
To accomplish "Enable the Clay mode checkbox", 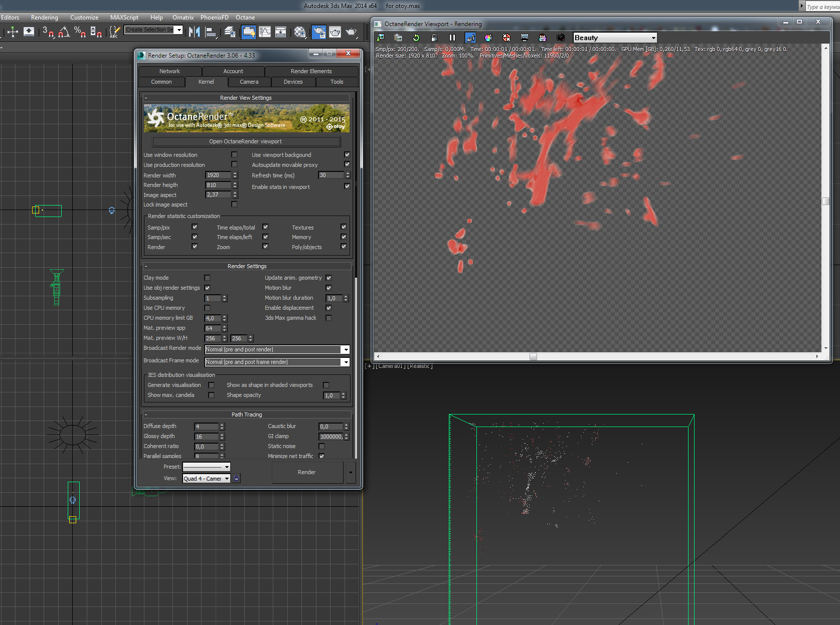I will [x=207, y=278].
